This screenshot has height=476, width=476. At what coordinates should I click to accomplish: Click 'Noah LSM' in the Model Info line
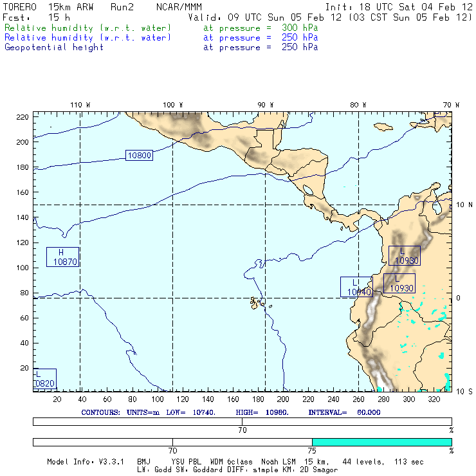279,462
